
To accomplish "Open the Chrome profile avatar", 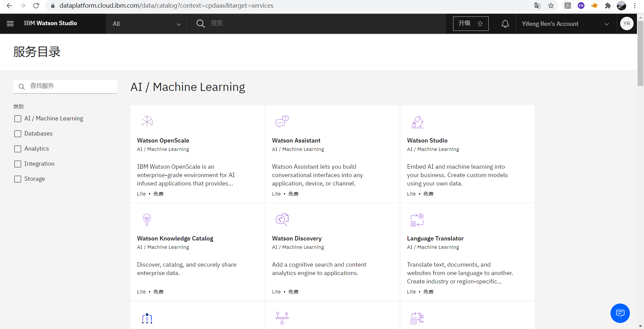I will (x=622, y=5).
